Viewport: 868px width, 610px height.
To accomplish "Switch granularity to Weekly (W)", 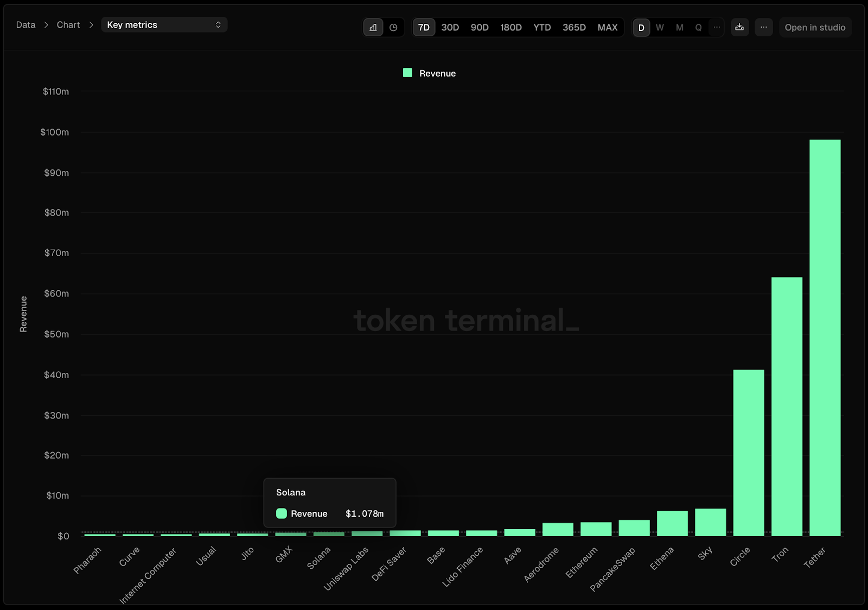I will tap(660, 27).
